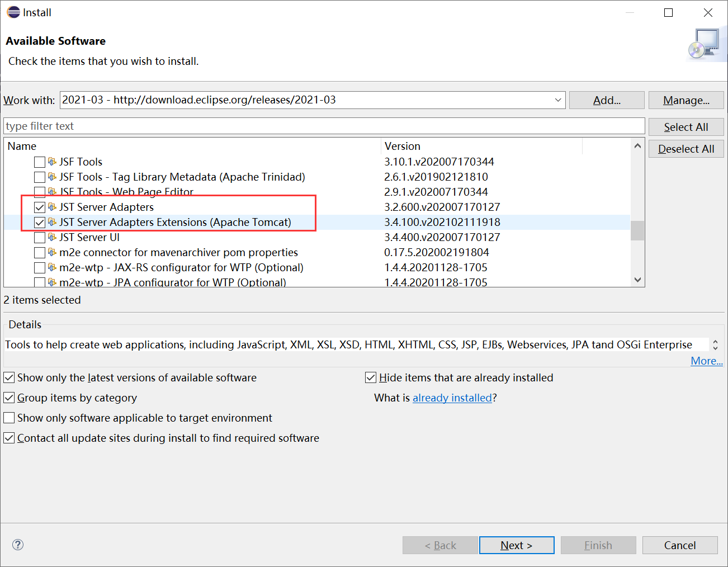Click the m2e-wtp JAX-RS configurator icon

click(x=52, y=267)
